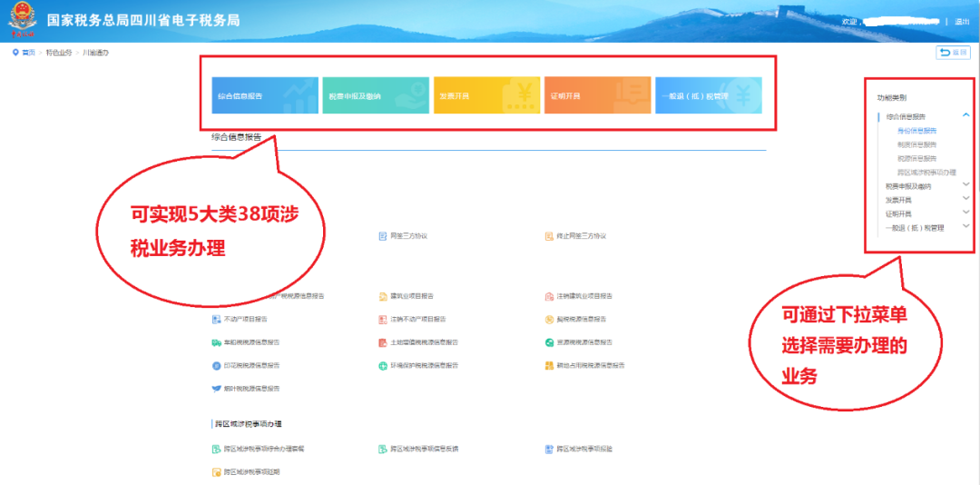Click the 印花税税源信息报告 icon
Screen dimensions: 980x485
coord(216,365)
